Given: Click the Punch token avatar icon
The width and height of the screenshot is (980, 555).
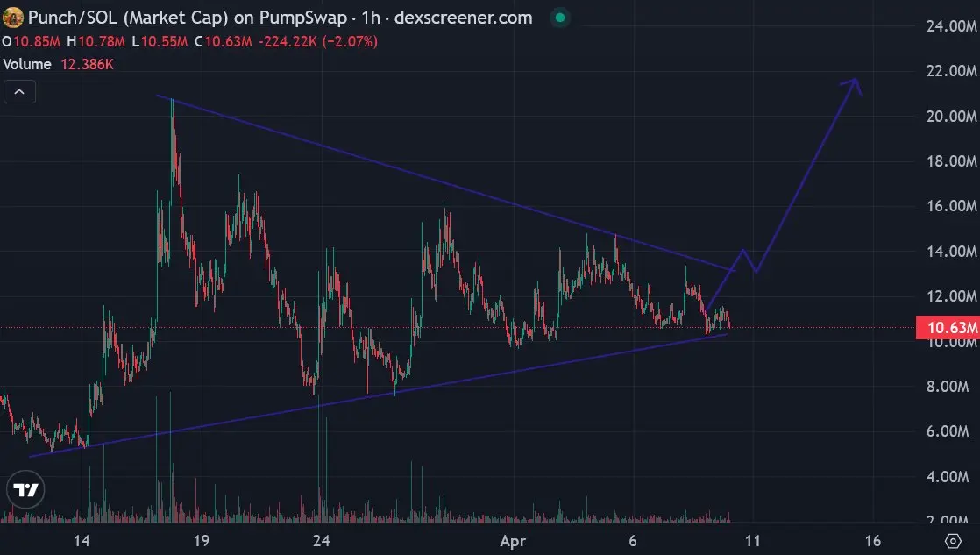Looking at the screenshot, I should point(12,18).
